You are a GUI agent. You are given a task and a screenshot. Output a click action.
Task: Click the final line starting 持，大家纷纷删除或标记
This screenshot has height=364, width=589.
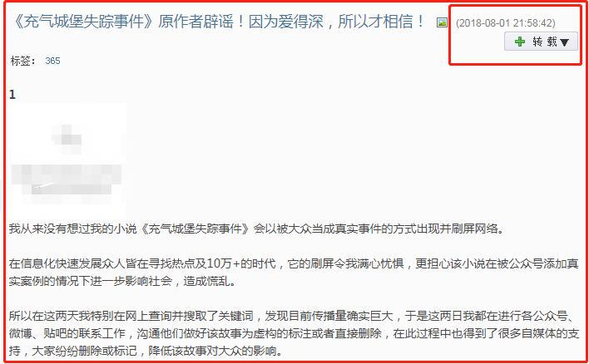[146, 351]
